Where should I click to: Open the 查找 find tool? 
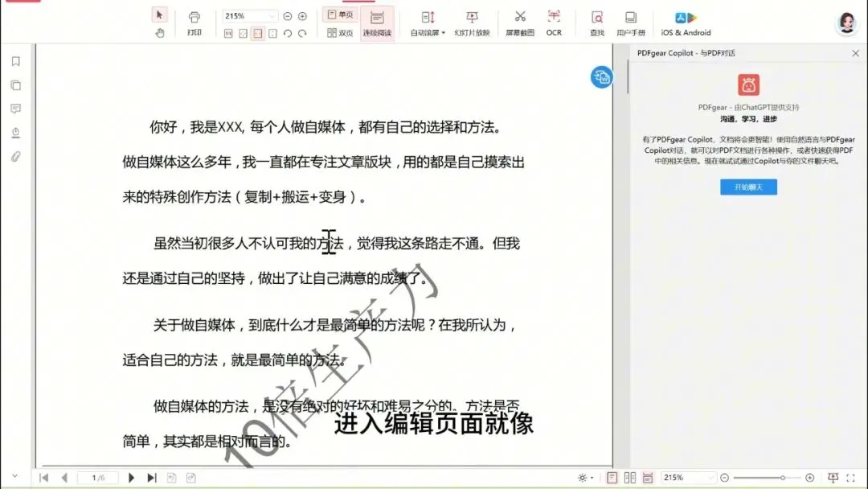pyautogui.click(x=596, y=24)
